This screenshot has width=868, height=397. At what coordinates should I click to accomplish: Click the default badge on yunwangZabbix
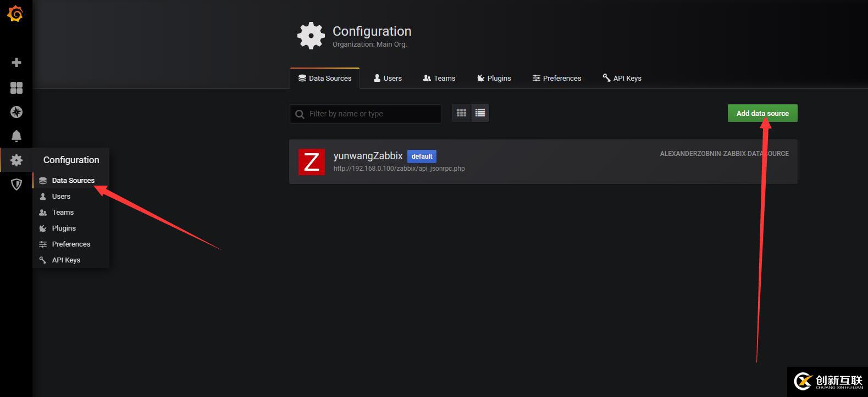click(x=422, y=156)
